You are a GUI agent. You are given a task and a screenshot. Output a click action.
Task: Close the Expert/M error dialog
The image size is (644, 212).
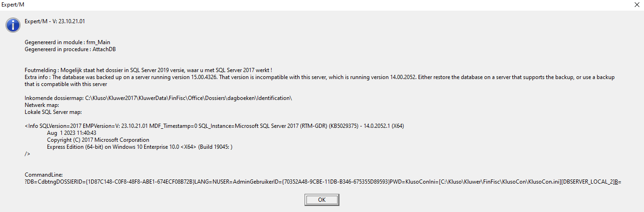637,4
